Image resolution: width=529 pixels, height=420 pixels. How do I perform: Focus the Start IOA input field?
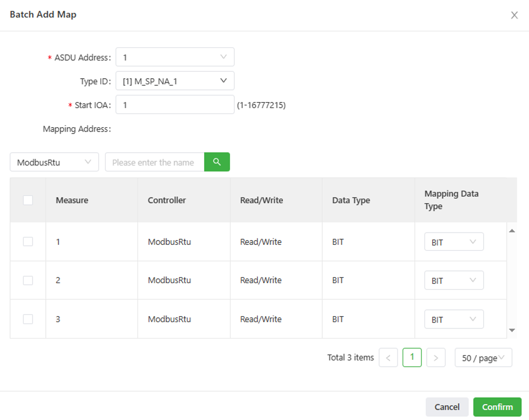pyautogui.click(x=175, y=105)
